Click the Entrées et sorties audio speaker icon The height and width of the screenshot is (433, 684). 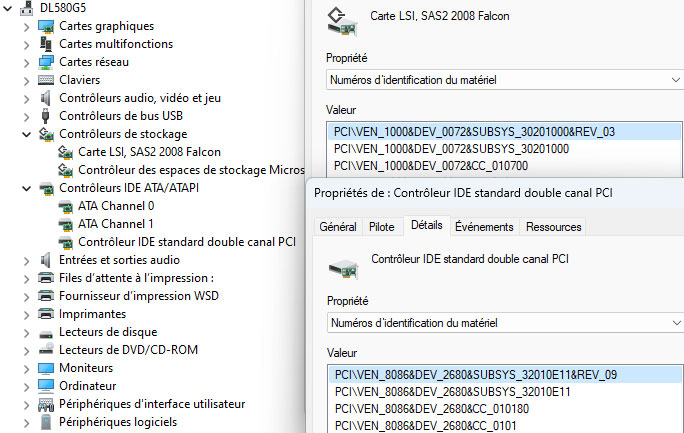tap(45, 260)
